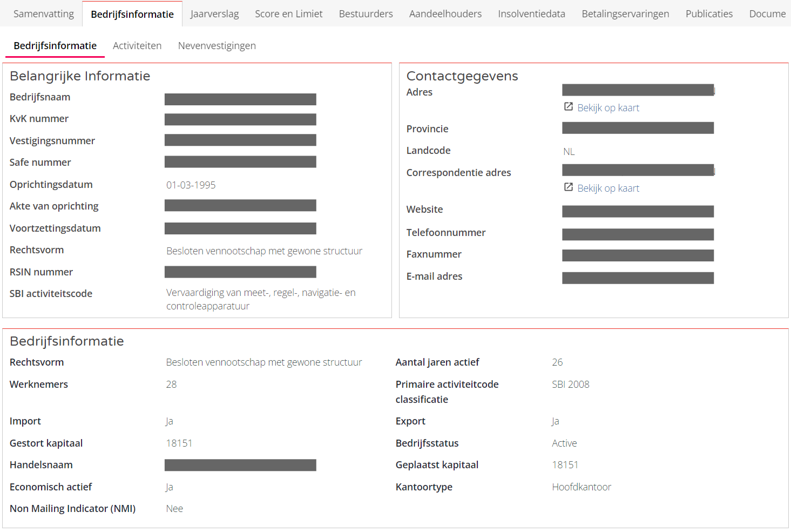Open the Betalingservaringen tab

click(625, 14)
